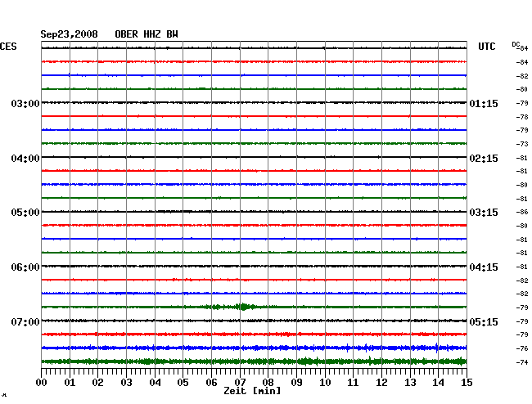
Task: Select minute 05 on the time axis
Action: click(183, 383)
